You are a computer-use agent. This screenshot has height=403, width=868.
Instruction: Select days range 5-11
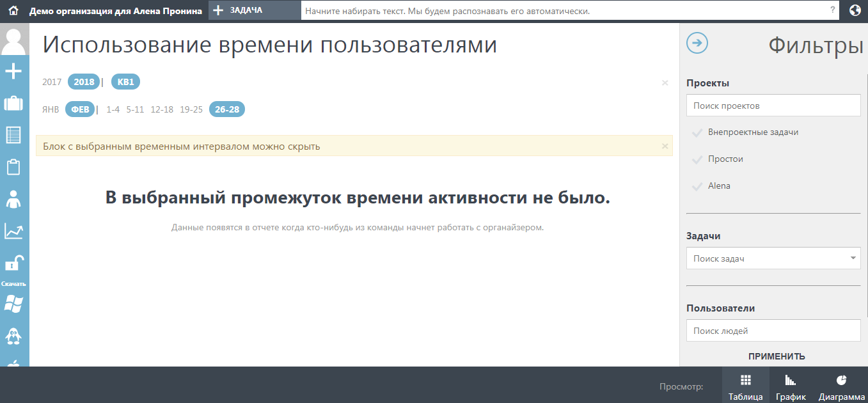[x=135, y=109]
